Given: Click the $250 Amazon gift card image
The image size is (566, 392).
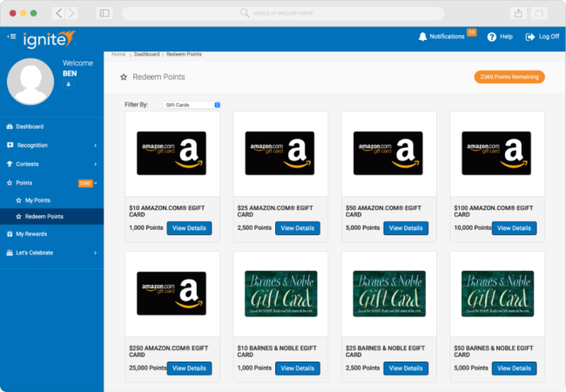Looking at the screenshot, I should (x=172, y=294).
